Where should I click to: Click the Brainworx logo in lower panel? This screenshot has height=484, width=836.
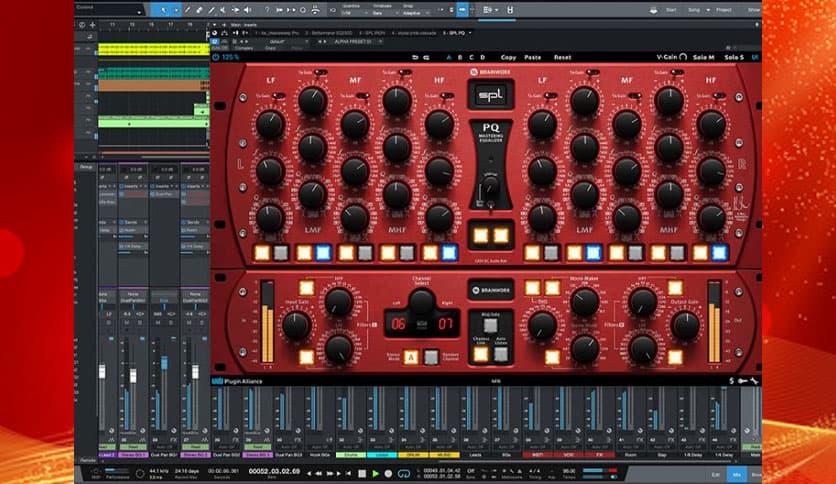pyautogui.click(x=491, y=291)
